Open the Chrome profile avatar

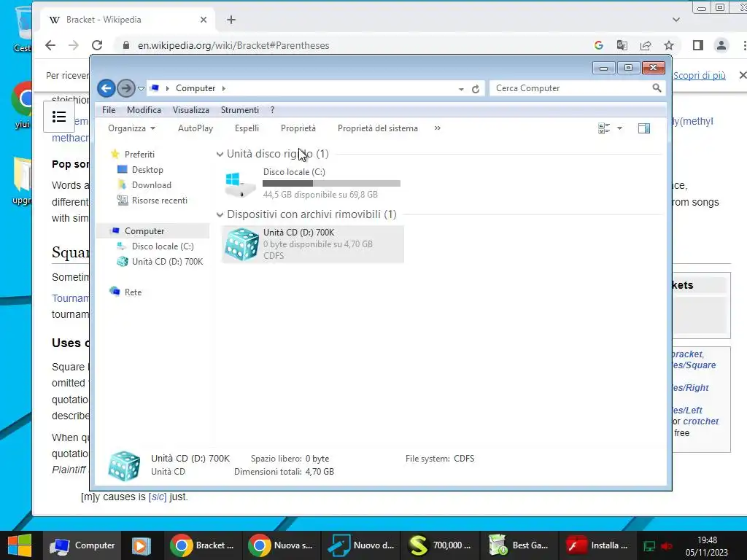721,45
